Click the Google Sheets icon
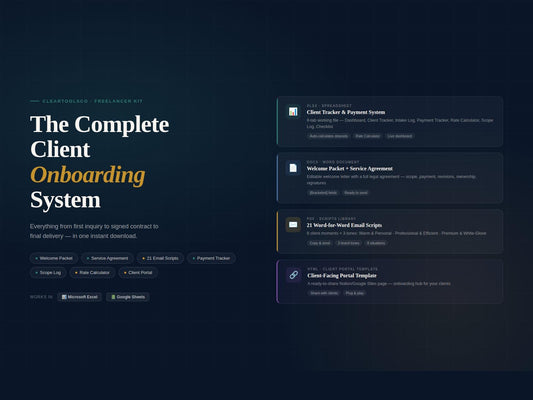The width and height of the screenshot is (533, 400). pos(113,297)
